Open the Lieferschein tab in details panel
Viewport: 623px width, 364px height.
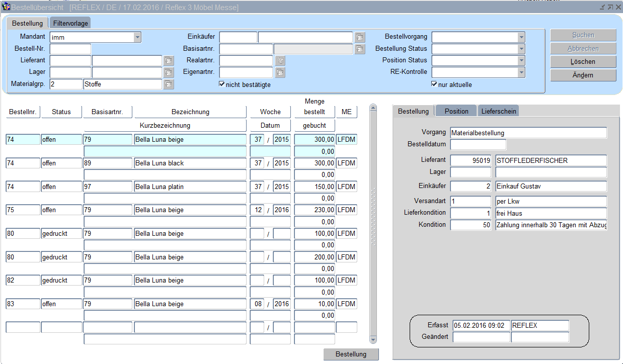(498, 111)
